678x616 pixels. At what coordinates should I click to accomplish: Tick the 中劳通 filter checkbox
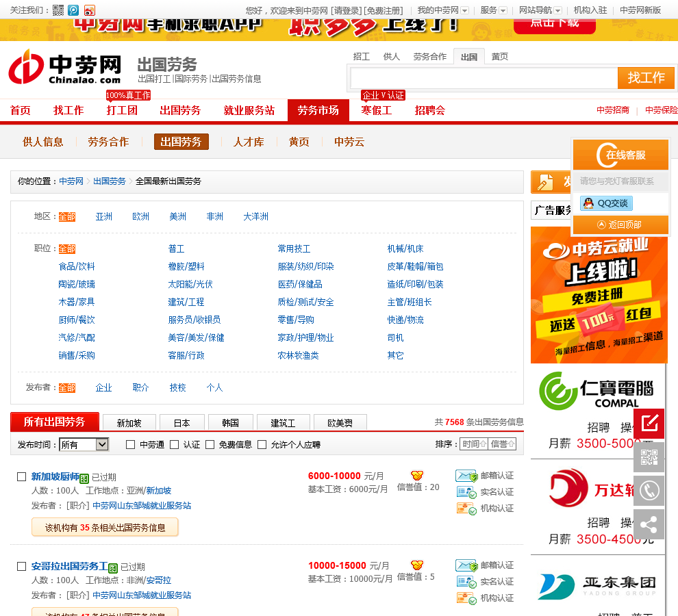(x=130, y=444)
